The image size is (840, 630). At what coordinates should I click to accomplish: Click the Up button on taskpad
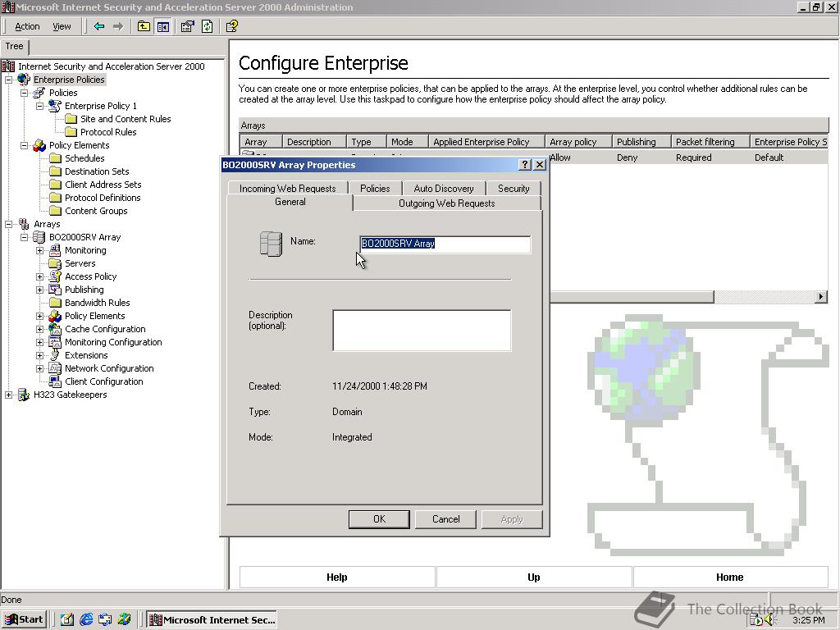533,577
